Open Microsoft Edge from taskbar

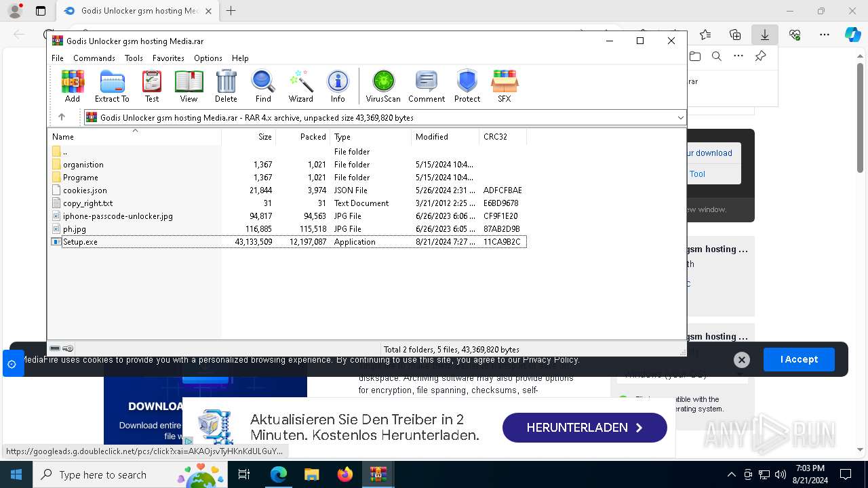[x=279, y=474]
